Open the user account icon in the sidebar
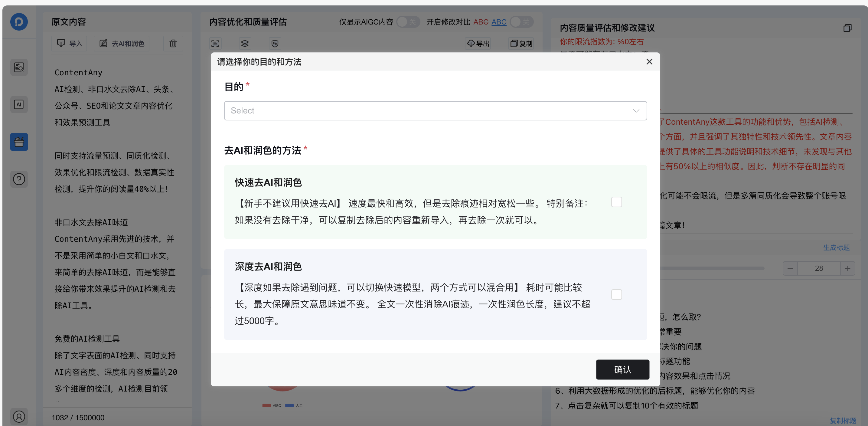The height and width of the screenshot is (426, 868). 19,417
